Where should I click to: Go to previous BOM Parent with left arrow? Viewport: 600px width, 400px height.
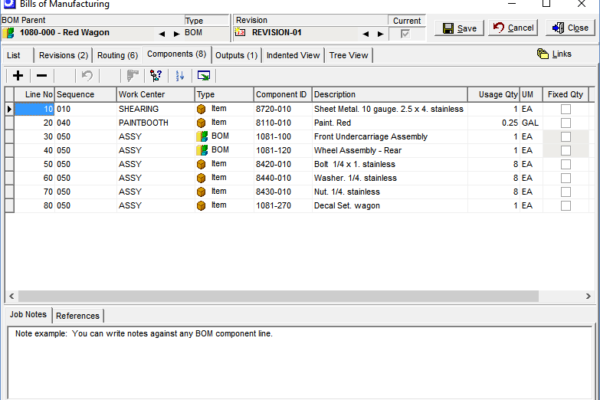tap(162, 34)
